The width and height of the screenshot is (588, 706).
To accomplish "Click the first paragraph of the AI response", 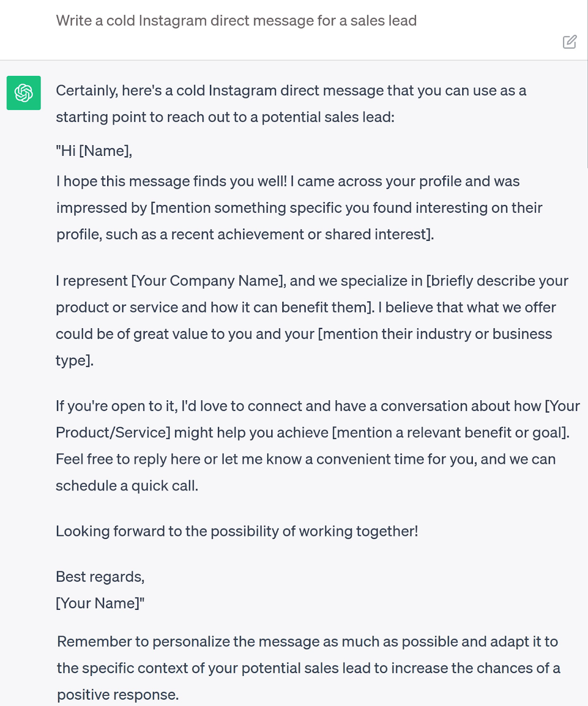I will click(291, 104).
